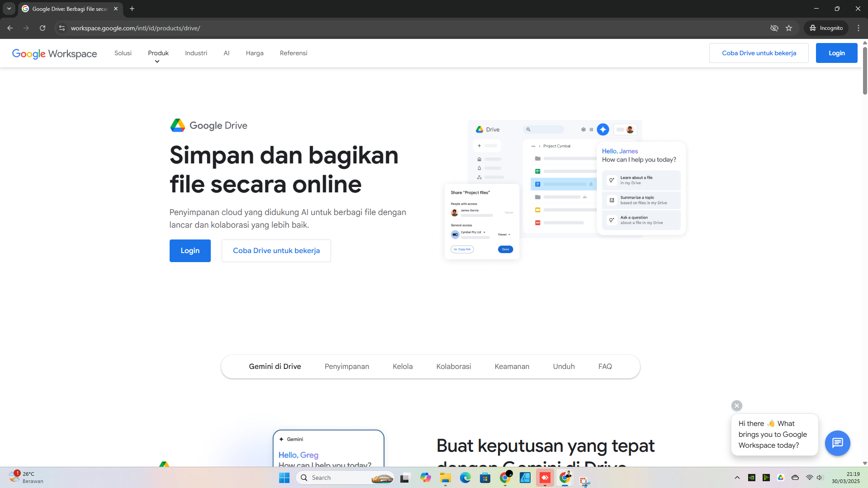868x488 pixels.
Task: Select the Kolaborasi tab
Action: coord(454,367)
